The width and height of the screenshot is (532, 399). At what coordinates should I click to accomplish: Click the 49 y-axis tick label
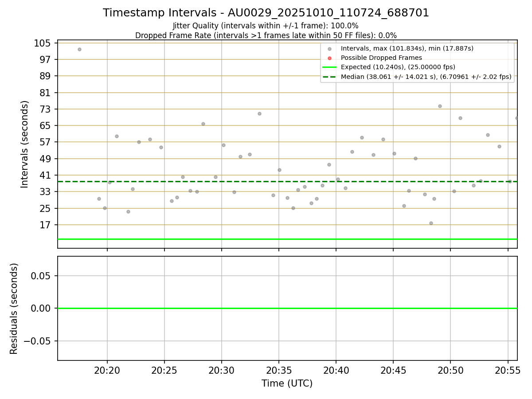(x=46, y=159)
